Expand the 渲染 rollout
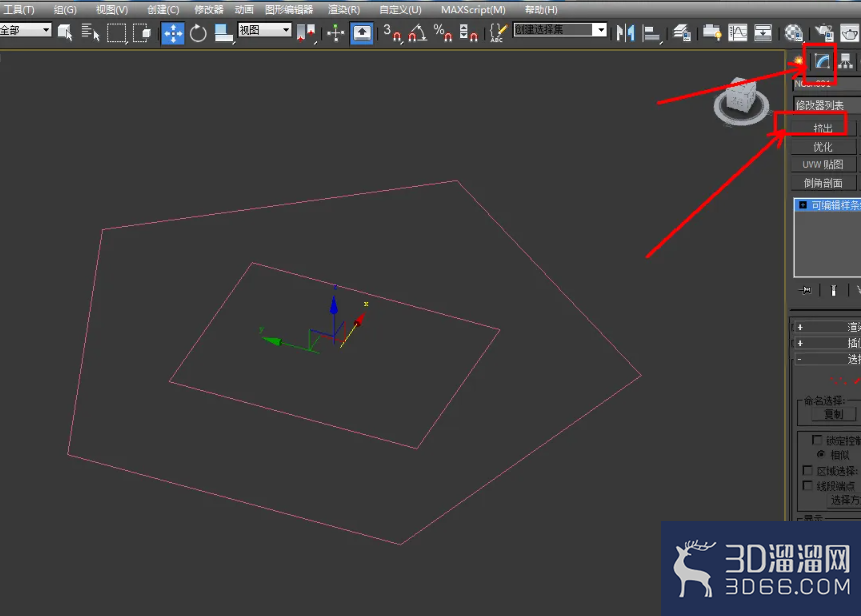 click(x=827, y=327)
